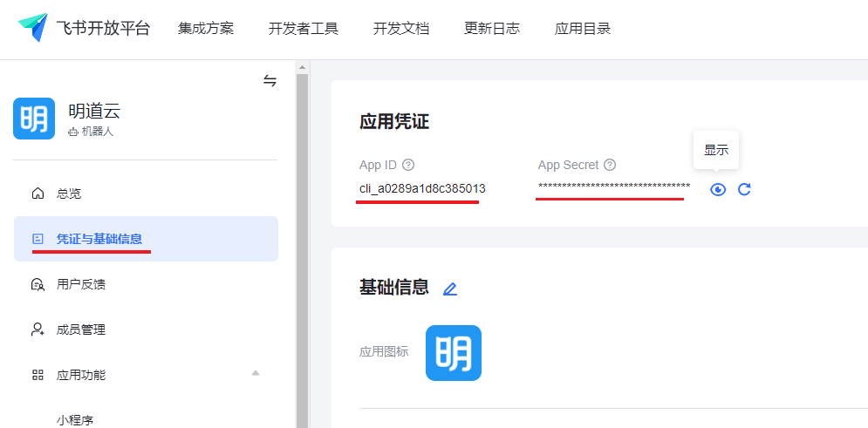Viewport: 868px width, 428px height.
Task: Click the member icon beside 成员管理
Action: (38, 329)
